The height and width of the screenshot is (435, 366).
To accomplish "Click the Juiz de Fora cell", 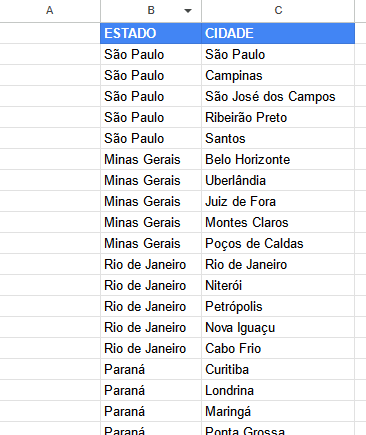I will pos(278,201).
